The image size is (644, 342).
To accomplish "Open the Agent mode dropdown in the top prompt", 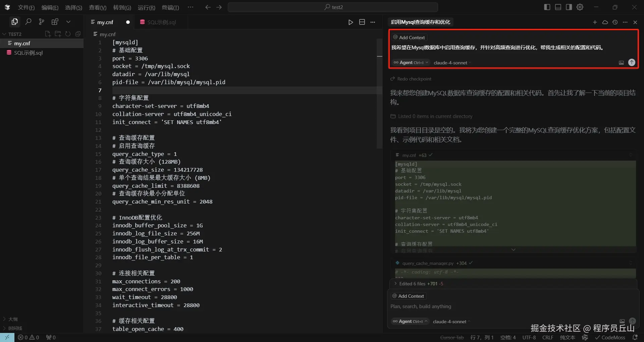I will click(x=411, y=63).
